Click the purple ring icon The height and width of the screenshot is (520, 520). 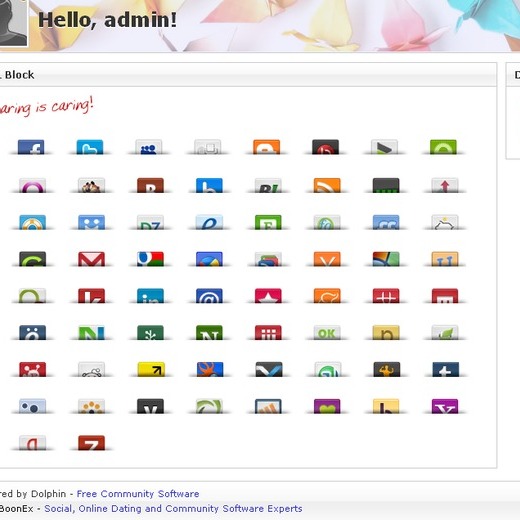(x=32, y=185)
